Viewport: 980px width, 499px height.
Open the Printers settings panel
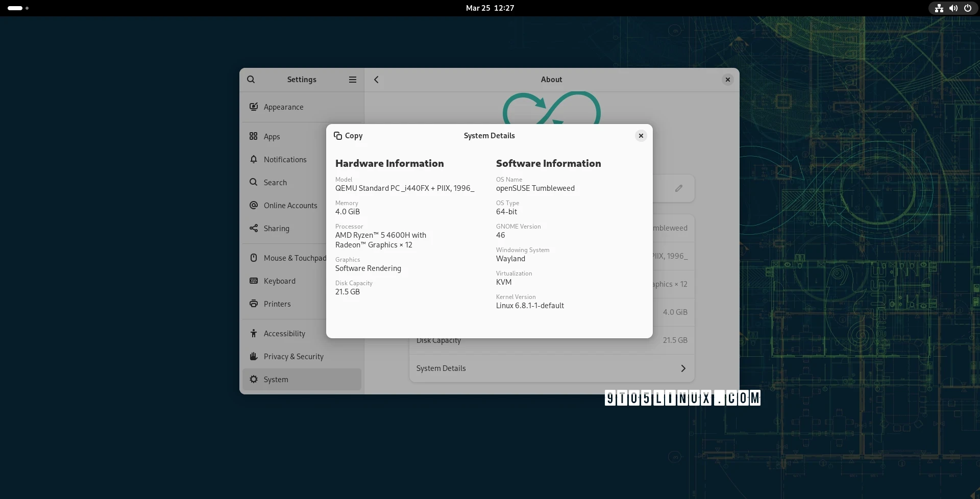click(x=277, y=304)
